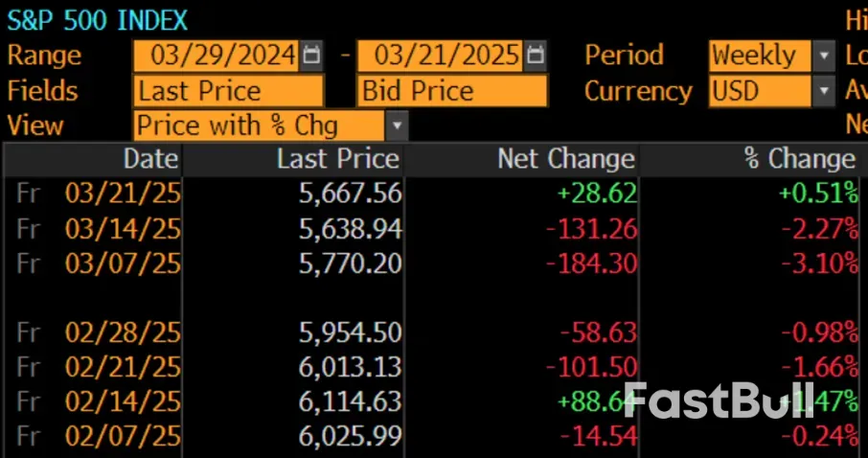Open the start date calendar picker icon
Viewport: 868px width, 458px height.
point(311,56)
